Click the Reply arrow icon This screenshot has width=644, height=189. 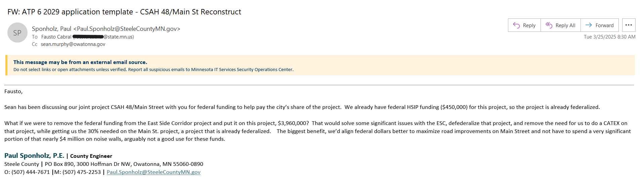point(516,25)
